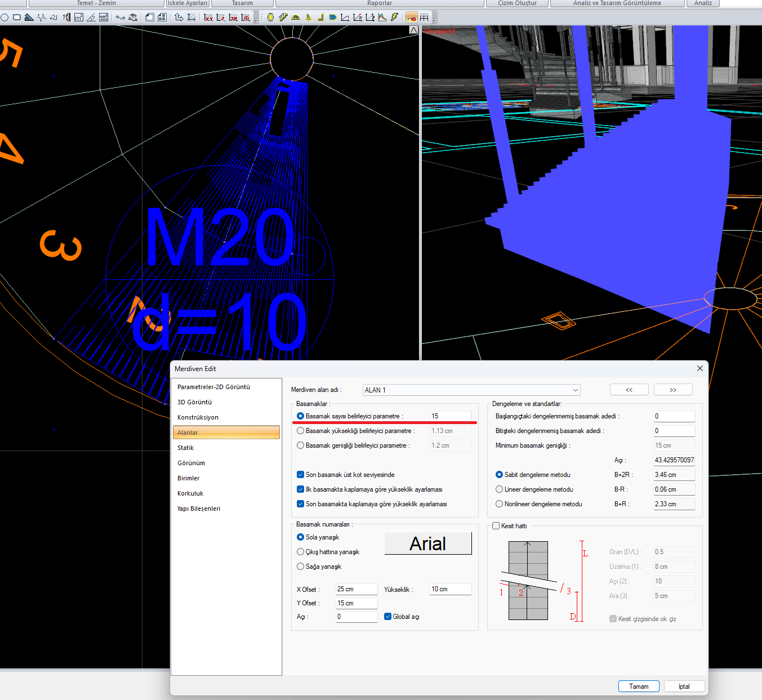Enable the Kesit hattı checkbox
The height and width of the screenshot is (700, 762).
[496, 526]
